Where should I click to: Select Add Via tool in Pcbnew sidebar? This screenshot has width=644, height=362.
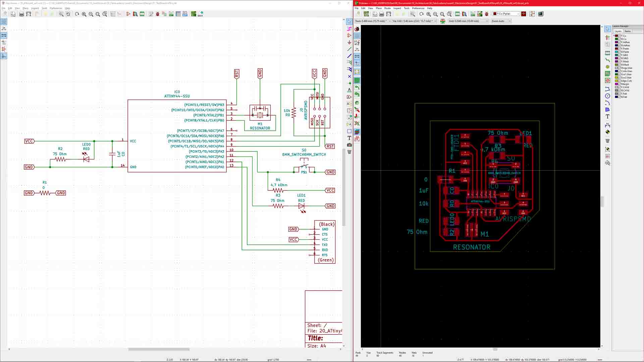click(607, 67)
